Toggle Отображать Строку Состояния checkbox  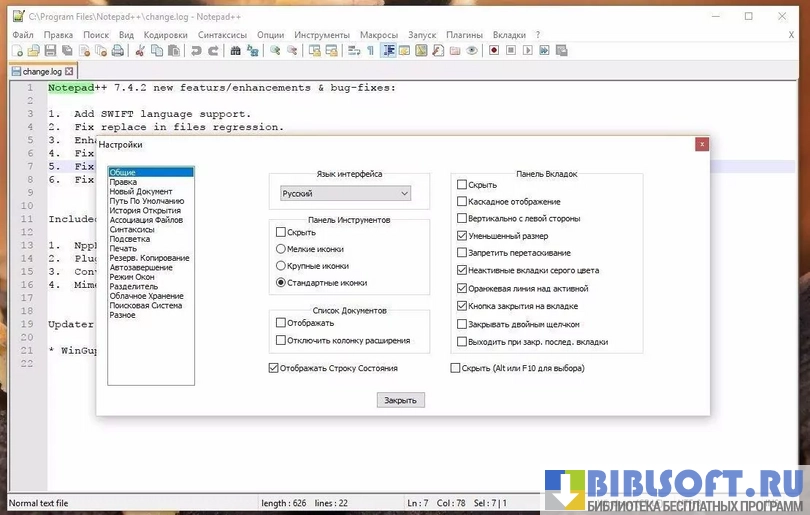tap(274, 368)
